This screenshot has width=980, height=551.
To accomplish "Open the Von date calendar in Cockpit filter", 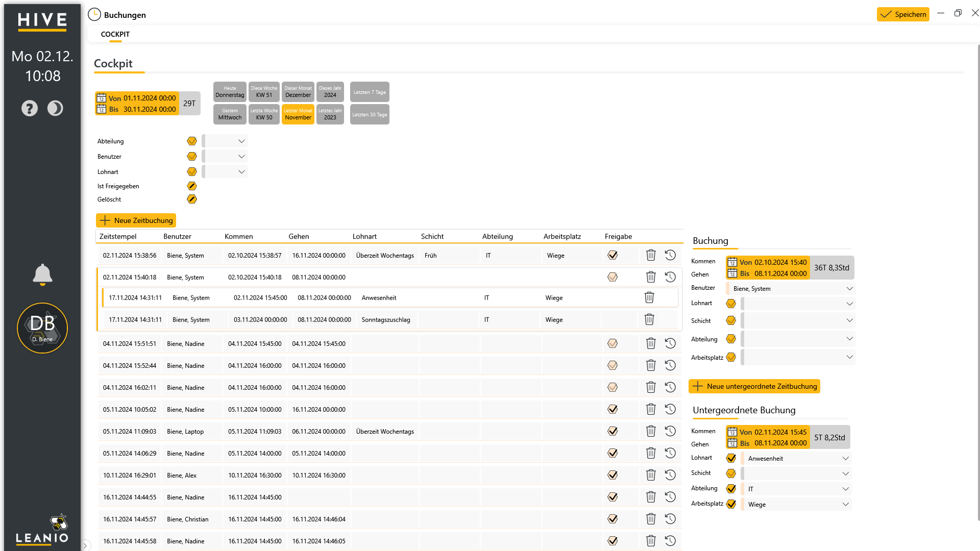I will tap(102, 98).
